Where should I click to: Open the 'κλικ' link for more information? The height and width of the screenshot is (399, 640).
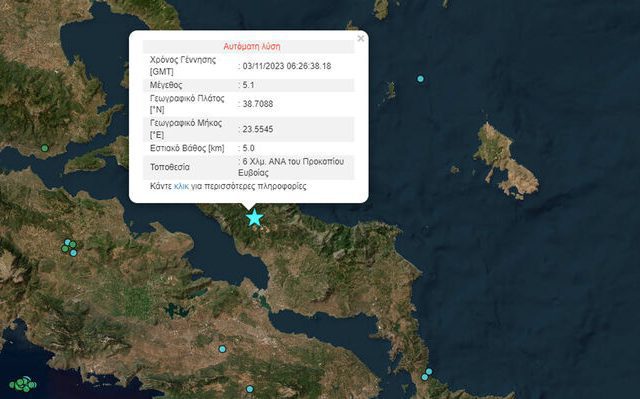point(181,186)
